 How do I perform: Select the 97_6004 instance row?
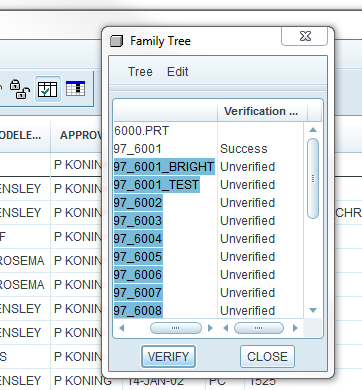coord(138,239)
